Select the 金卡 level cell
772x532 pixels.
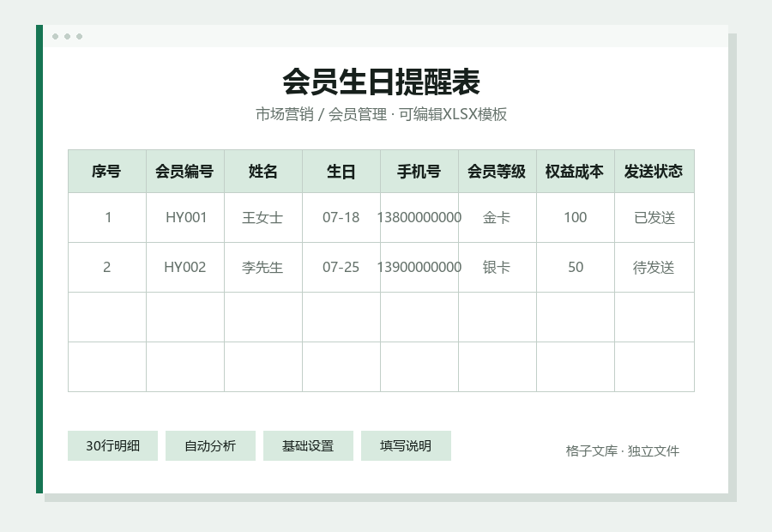point(498,217)
